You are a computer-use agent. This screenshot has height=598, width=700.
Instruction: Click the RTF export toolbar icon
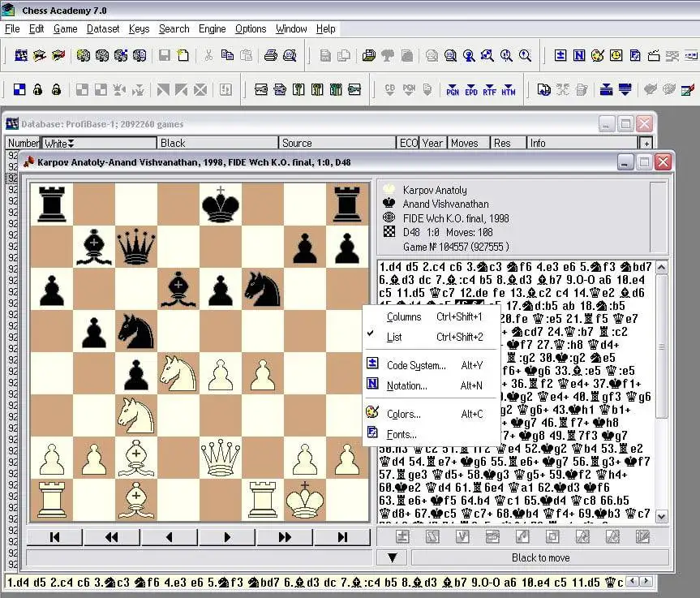[x=489, y=89]
